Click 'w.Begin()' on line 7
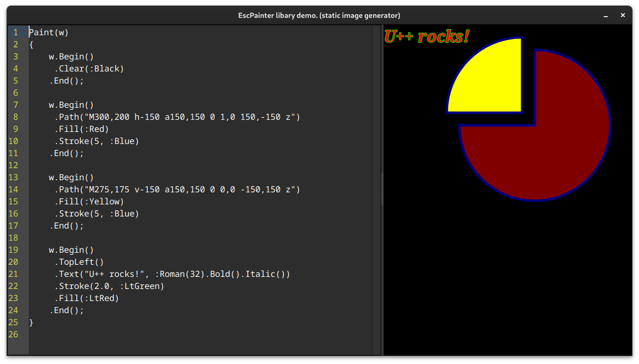This screenshot has width=639, height=364. pos(72,105)
